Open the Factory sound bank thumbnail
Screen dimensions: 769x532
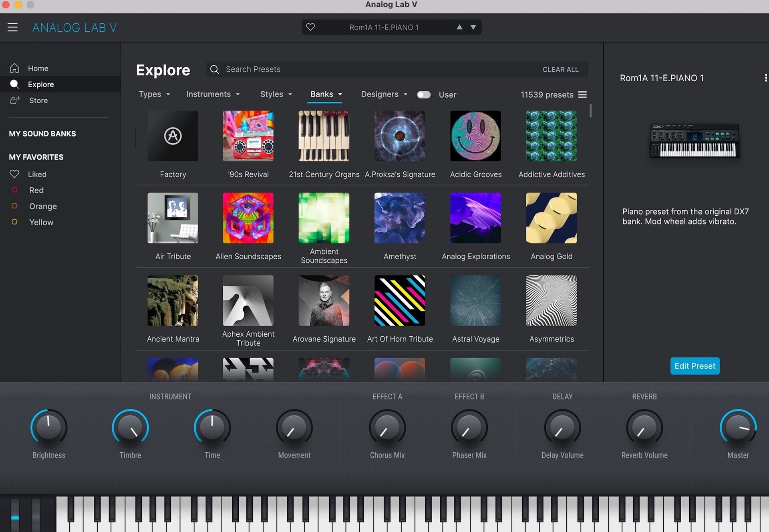pyautogui.click(x=173, y=136)
